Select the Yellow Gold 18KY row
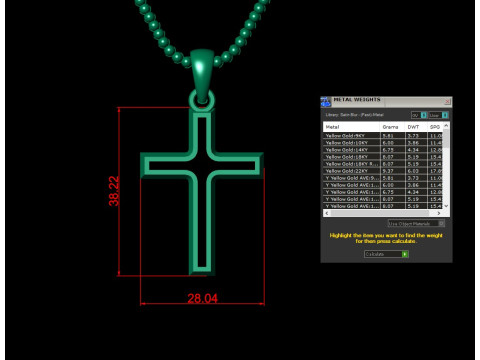 tap(383, 157)
